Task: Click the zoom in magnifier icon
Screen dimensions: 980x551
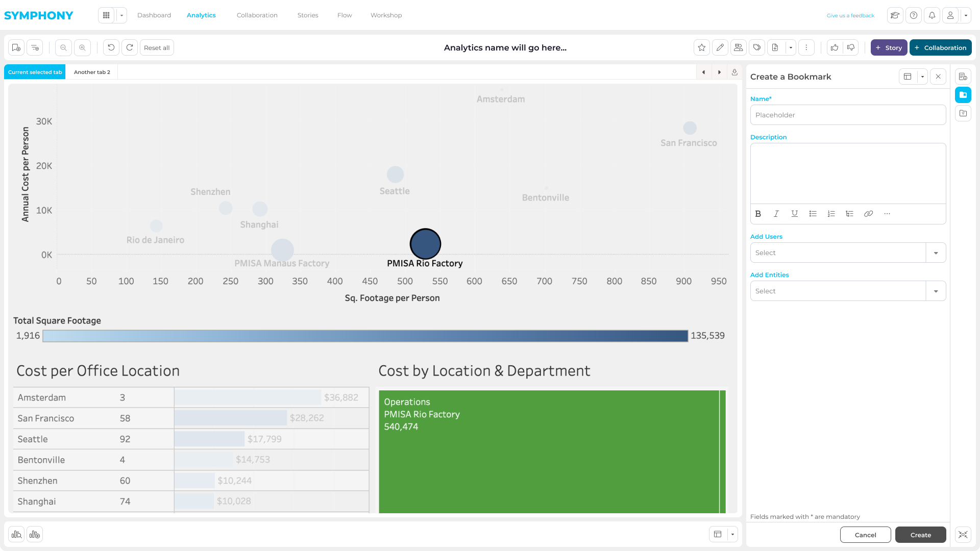Action: pos(82,47)
